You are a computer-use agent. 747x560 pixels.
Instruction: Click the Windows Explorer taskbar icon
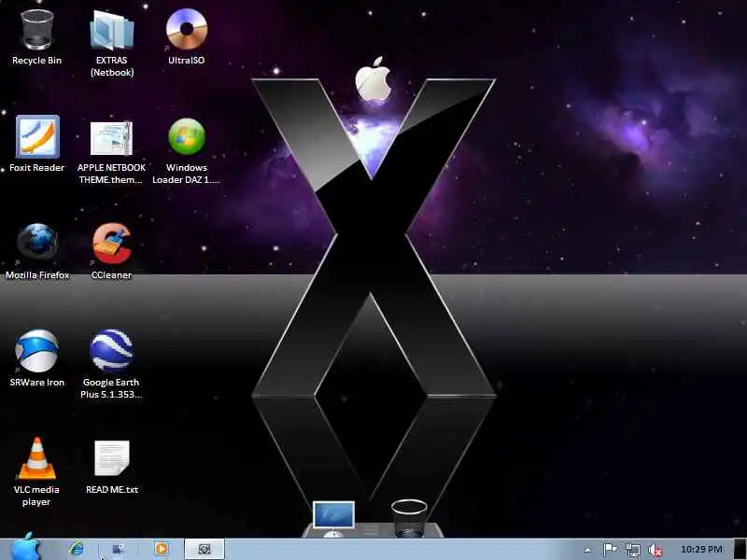tap(118, 549)
